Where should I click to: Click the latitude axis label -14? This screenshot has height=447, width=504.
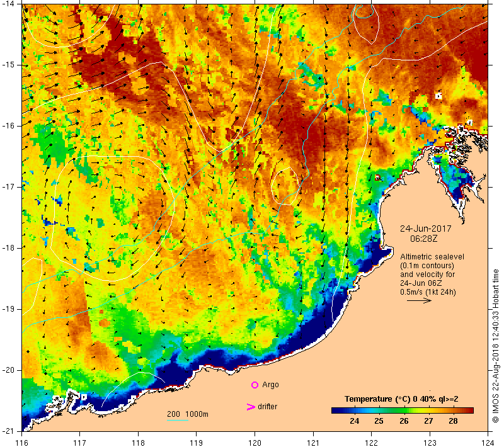[8, 4]
